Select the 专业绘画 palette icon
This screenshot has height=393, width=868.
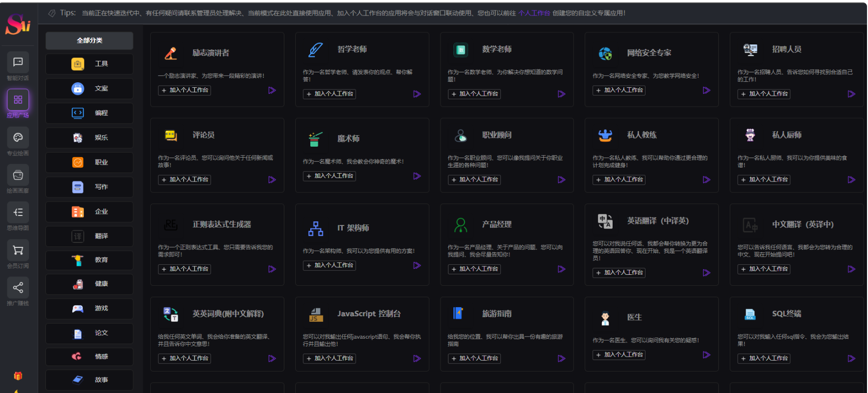pos(18,138)
